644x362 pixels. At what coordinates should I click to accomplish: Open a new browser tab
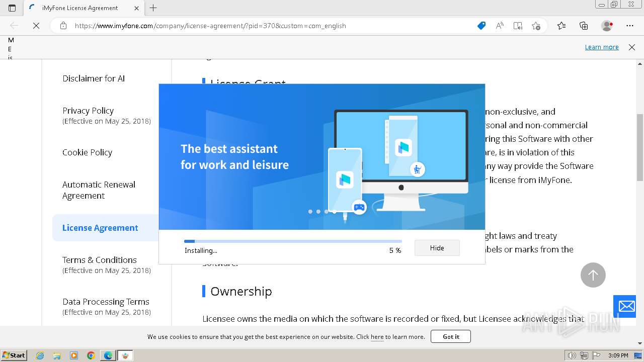pos(153,8)
